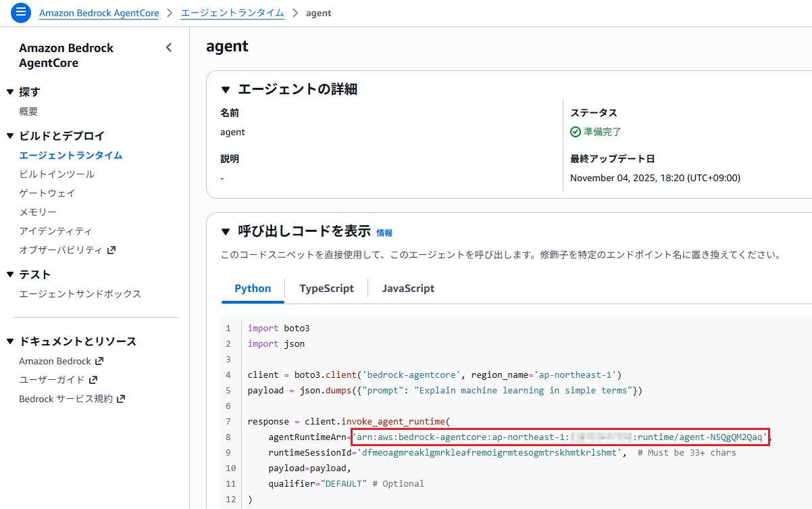
Task: Collapse sidebar with left chevron
Action: (169, 47)
